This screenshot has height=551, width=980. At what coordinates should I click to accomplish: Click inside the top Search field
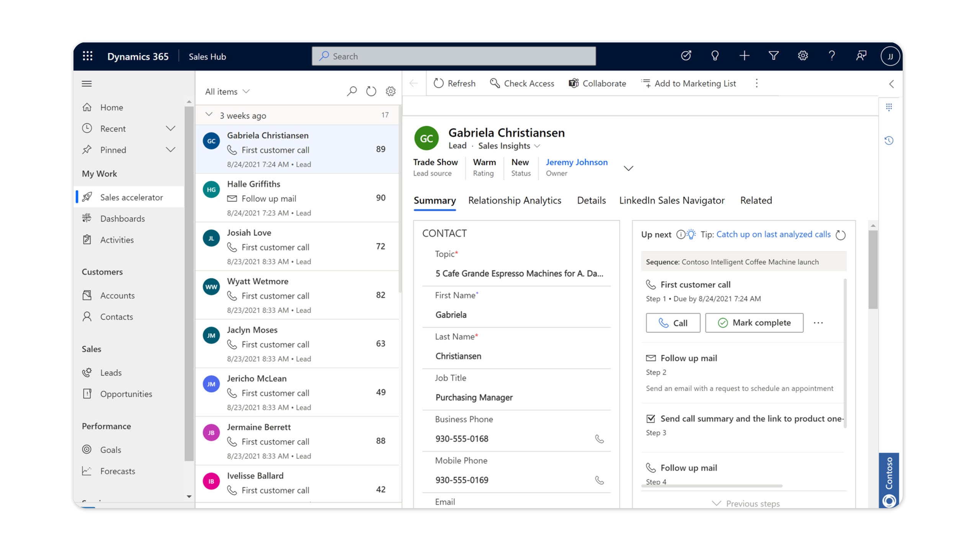pyautogui.click(x=453, y=56)
